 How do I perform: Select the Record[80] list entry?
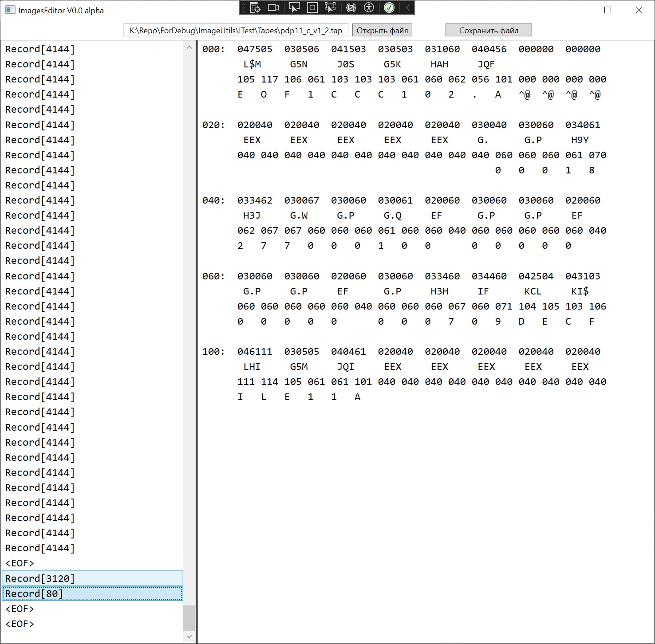point(92,593)
